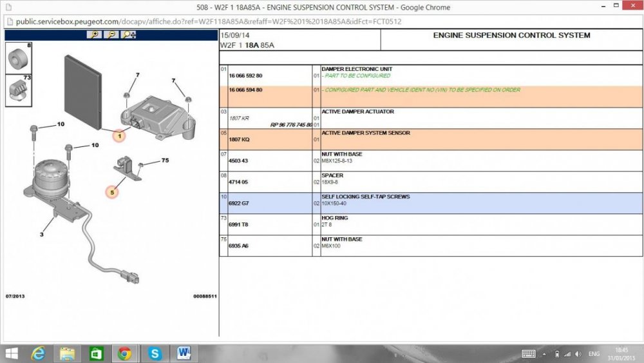Image resolution: width=644 pixels, height=363 pixels.
Task: Click the M6X100 nut size
Action: point(330,246)
